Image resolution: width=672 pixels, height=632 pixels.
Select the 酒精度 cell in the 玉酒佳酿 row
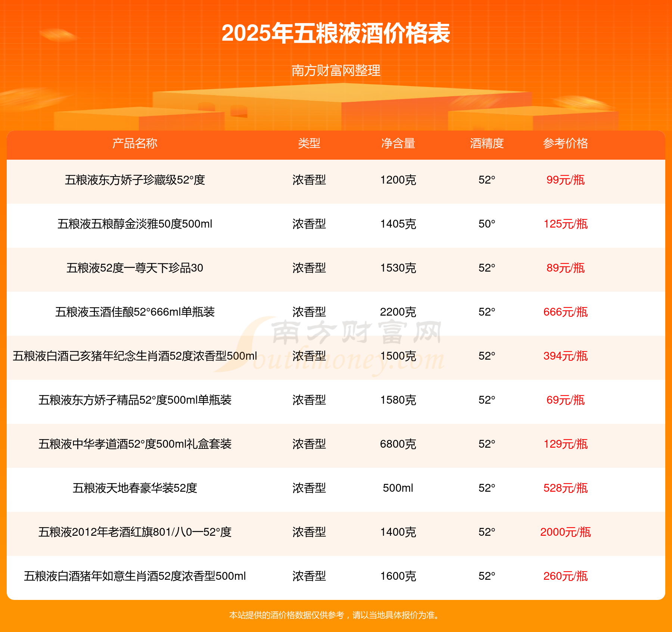(x=487, y=312)
